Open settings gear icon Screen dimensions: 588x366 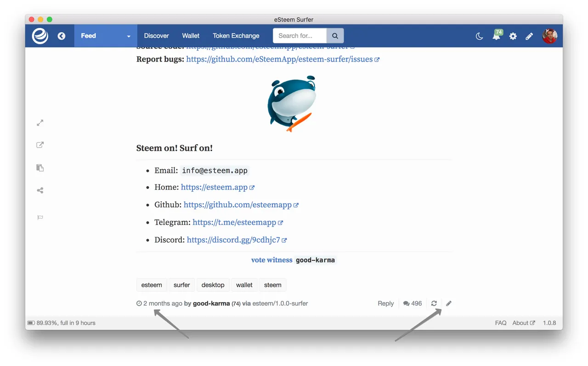[513, 36]
